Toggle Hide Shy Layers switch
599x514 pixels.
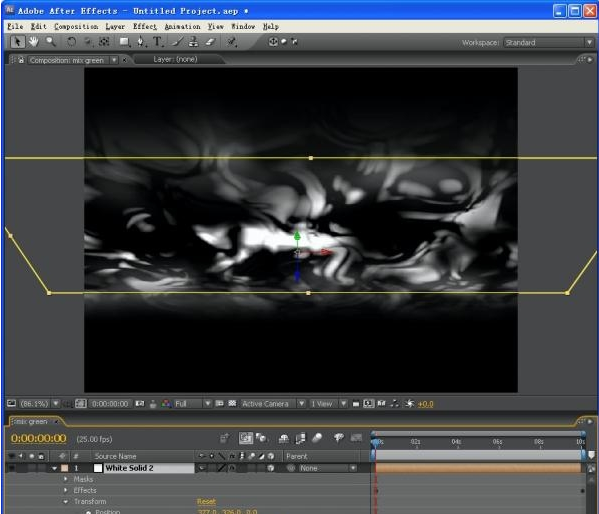[283, 438]
